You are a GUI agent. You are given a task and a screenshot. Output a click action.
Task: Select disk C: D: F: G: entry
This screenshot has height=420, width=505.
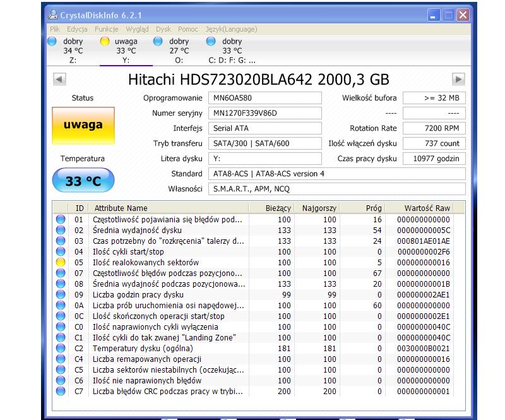(232, 51)
